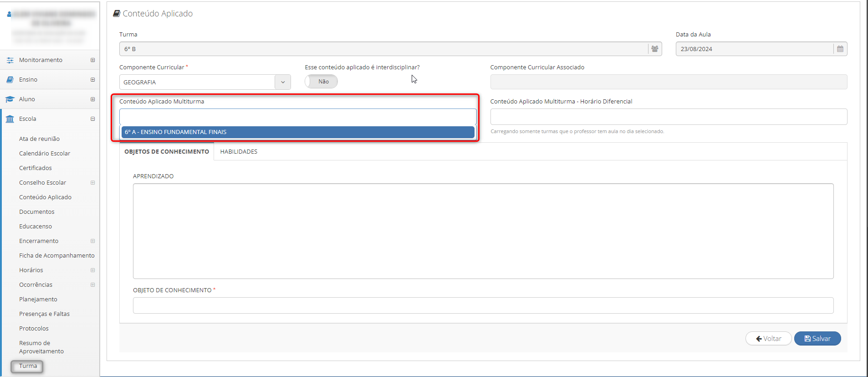Select option 6º A - ENSINO FUNDAMENTAL FINAIS
The height and width of the screenshot is (377, 868).
point(298,132)
